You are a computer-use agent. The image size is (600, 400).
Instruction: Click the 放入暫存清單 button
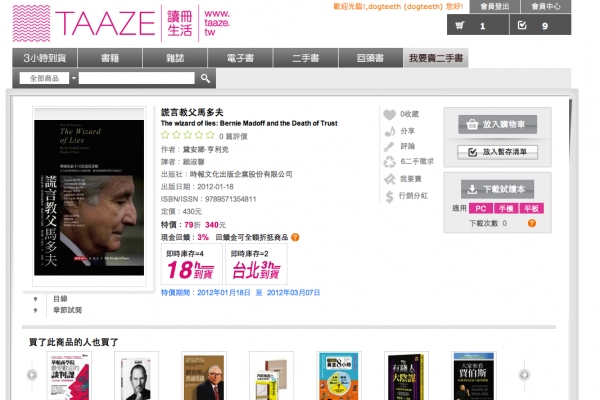click(x=497, y=152)
